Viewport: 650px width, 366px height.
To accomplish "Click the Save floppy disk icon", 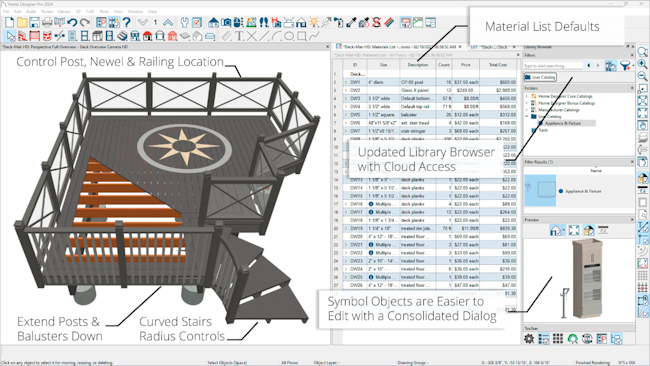I will [x=34, y=22].
